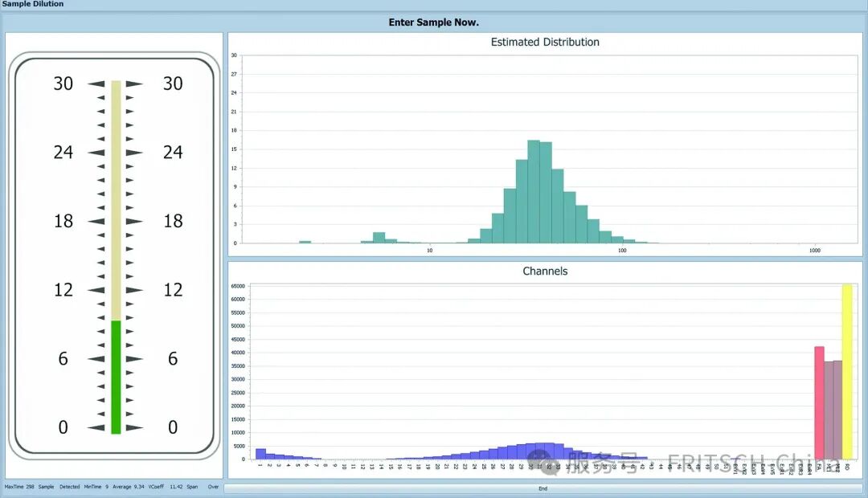Click the left "6" gauge scale label
The image size is (868, 498).
[x=63, y=358]
